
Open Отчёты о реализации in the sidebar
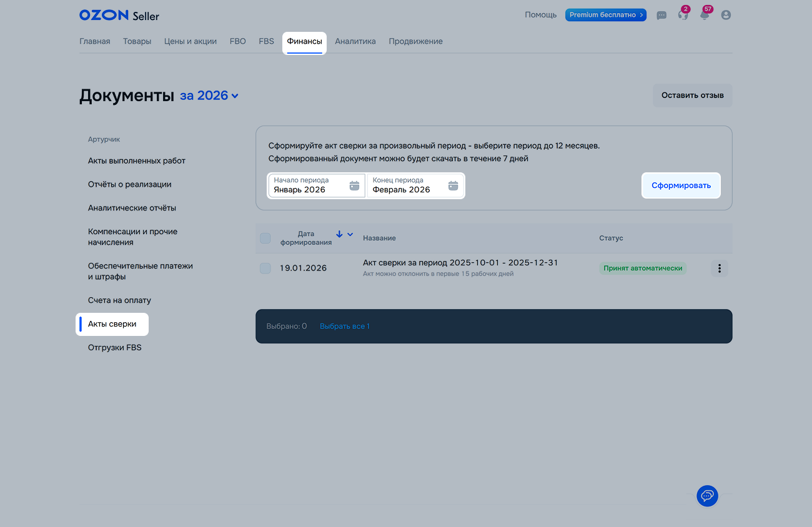tap(129, 184)
